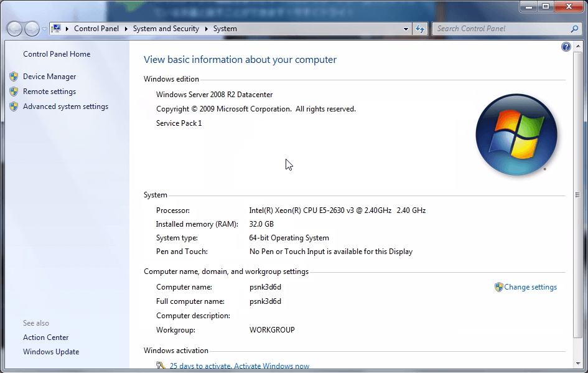Click the 'View basic information about your computer' heading

240,60
